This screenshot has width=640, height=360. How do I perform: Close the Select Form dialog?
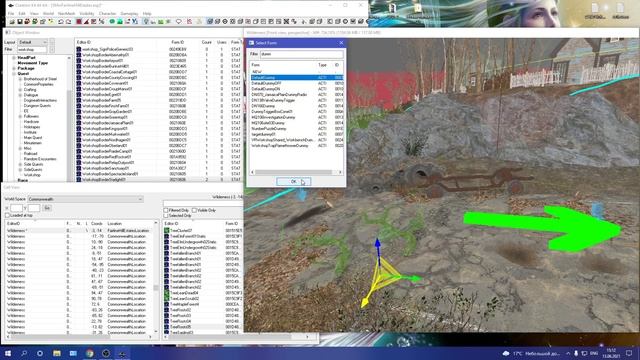click(x=341, y=43)
